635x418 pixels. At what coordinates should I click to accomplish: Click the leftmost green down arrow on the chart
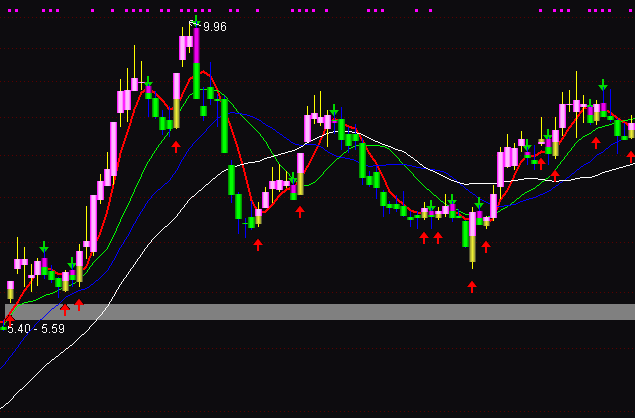tap(44, 246)
